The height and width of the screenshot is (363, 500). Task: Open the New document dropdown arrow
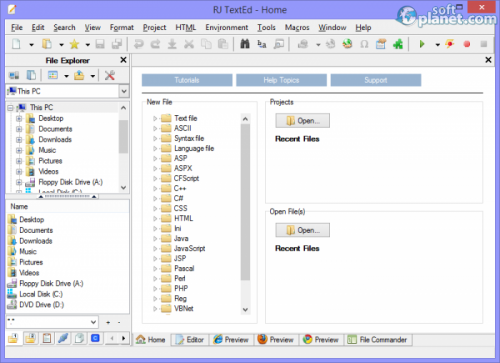31,44
